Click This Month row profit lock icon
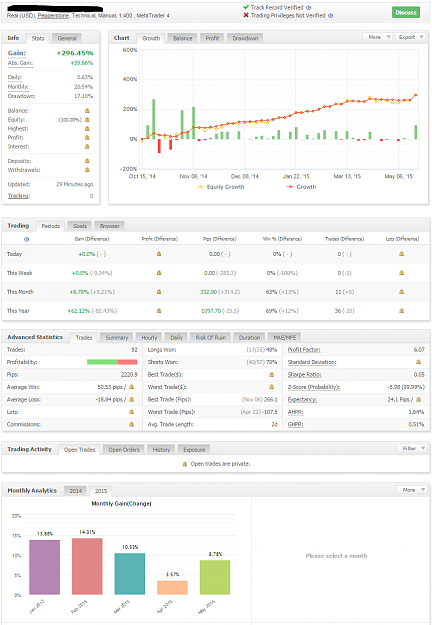The width and height of the screenshot is (432, 625). pos(159,292)
